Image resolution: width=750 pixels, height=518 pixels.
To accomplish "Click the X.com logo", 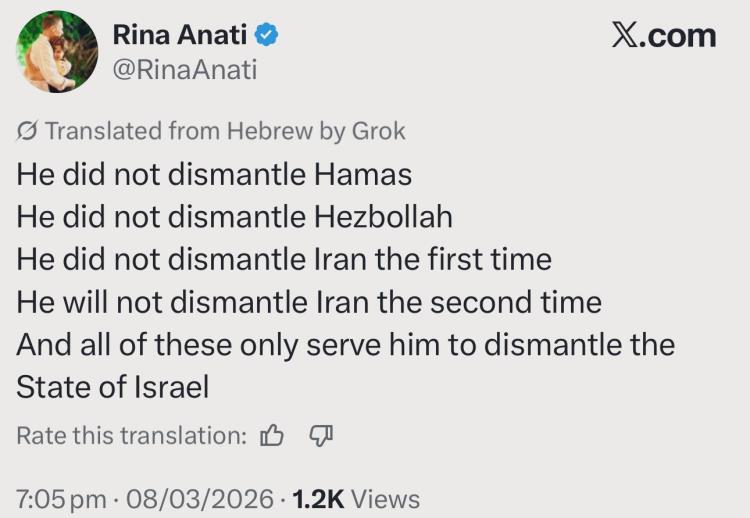I will pos(664,36).
